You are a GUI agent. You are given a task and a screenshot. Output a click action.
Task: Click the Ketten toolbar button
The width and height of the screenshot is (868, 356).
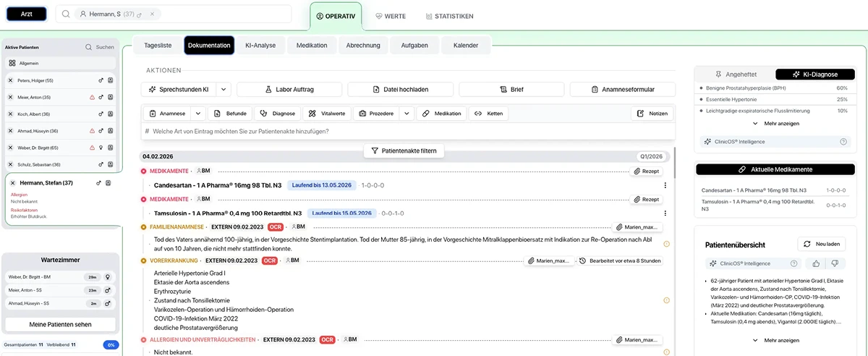pyautogui.click(x=488, y=114)
